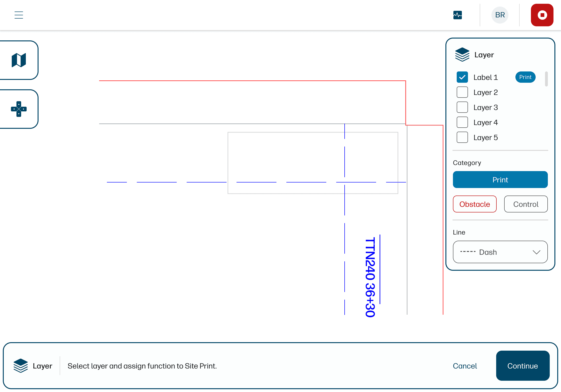Enable the Layer 2 checkbox
The height and width of the screenshot is (392, 561).
[x=462, y=92]
